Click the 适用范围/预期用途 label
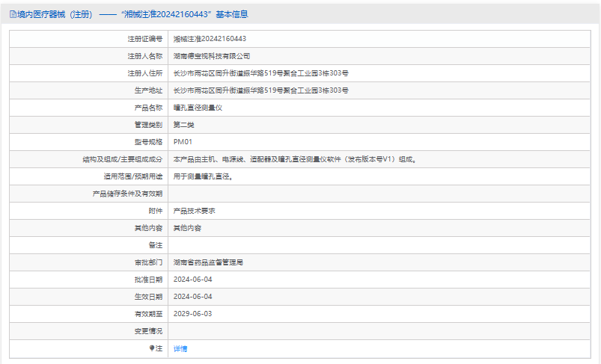601x364 pixels. tap(133, 176)
